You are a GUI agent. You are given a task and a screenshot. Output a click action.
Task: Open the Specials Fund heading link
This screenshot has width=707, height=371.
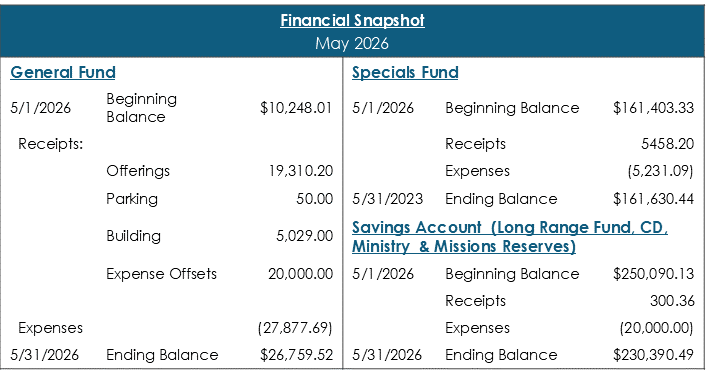coord(405,72)
